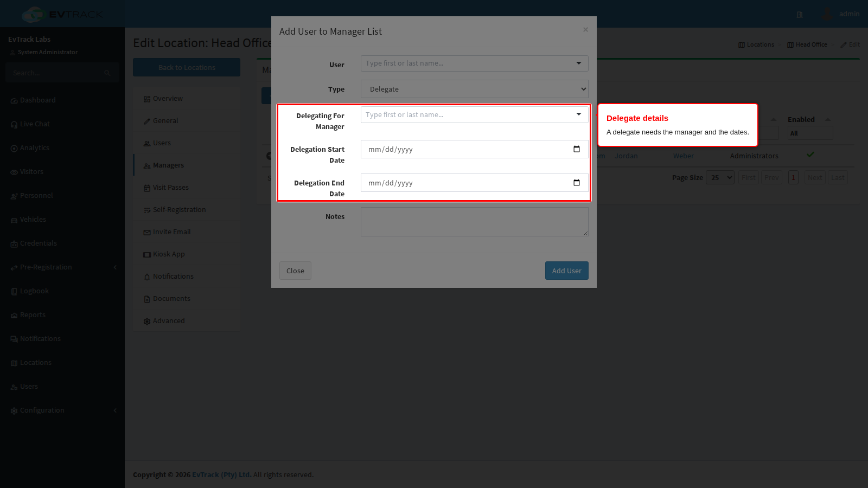Screen dimensions: 868x488
Task: Click the Add User button
Action: [566, 271]
